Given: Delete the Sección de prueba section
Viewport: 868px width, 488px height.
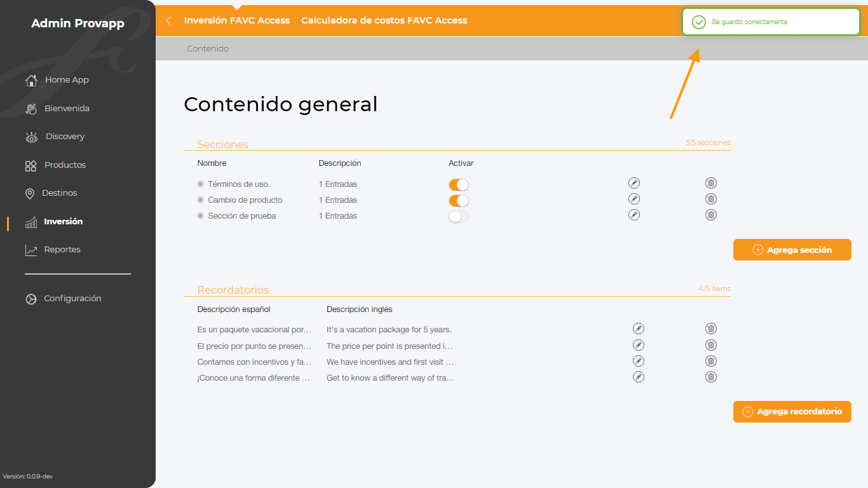Looking at the screenshot, I should [x=711, y=215].
